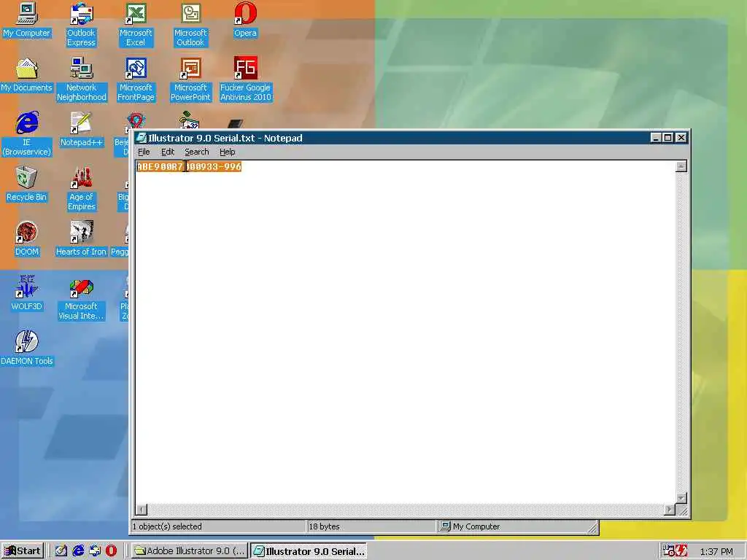Screen dimensions: 747x560
Task: Click the '18 bytes' status bar text
Action: (x=324, y=526)
